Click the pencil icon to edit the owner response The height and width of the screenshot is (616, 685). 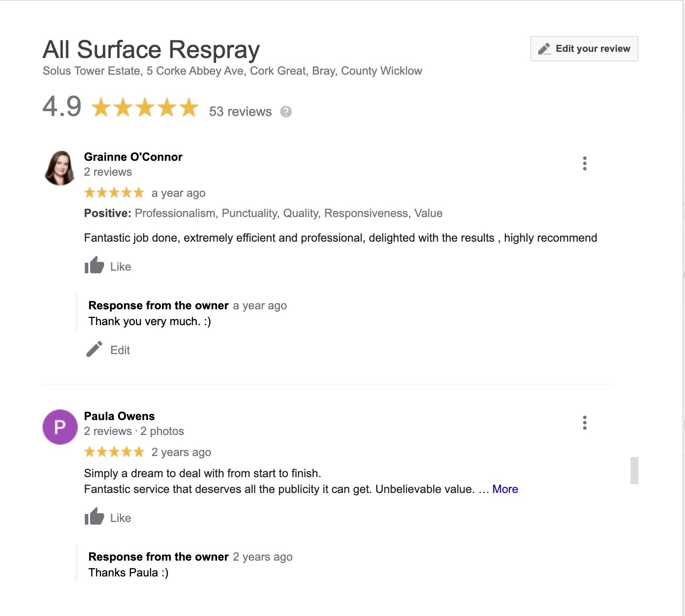tap(94, 350)
